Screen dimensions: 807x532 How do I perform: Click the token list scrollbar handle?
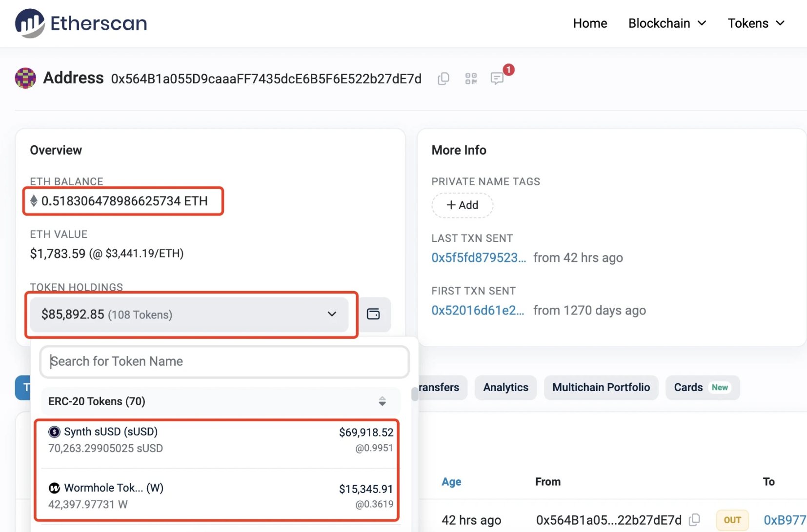tap(415, 394)
